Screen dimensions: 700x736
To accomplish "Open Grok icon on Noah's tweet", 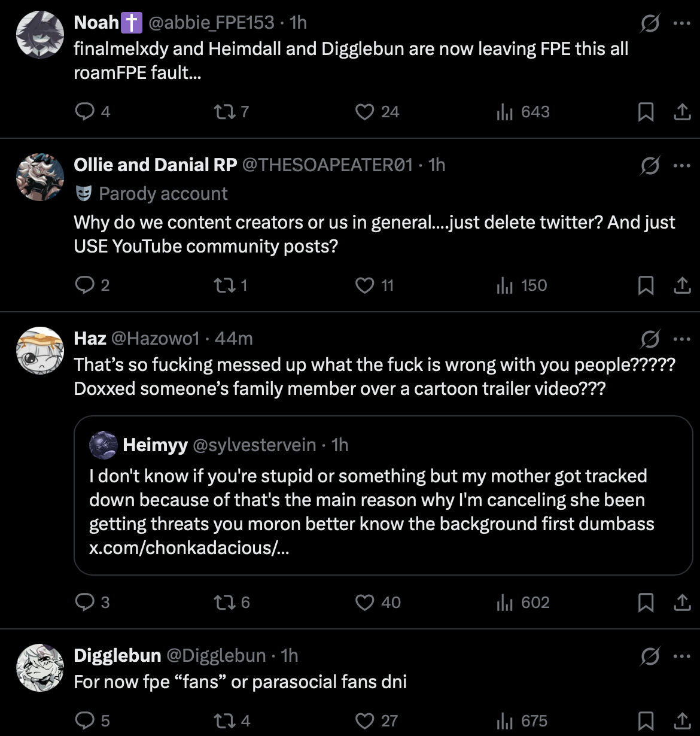I will tap(650, 24).
